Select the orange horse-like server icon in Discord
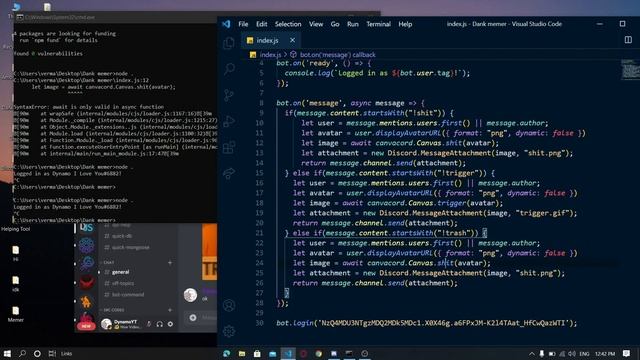The width and height of the screenshot is (640, 360). pos(86,302)
